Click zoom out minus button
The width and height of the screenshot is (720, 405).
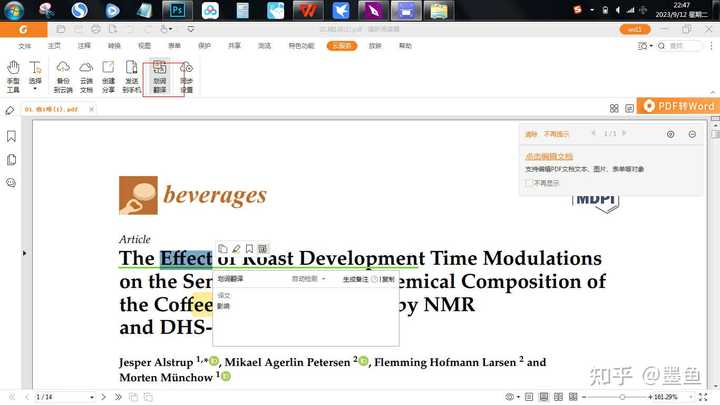pyautogui.click(x=584, y=397)
